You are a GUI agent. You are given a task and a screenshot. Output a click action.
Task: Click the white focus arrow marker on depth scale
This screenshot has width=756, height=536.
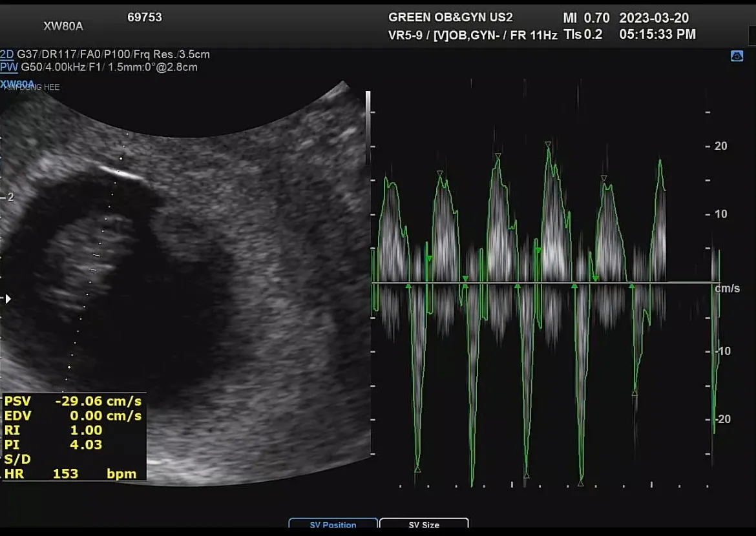tap(8, 299)
